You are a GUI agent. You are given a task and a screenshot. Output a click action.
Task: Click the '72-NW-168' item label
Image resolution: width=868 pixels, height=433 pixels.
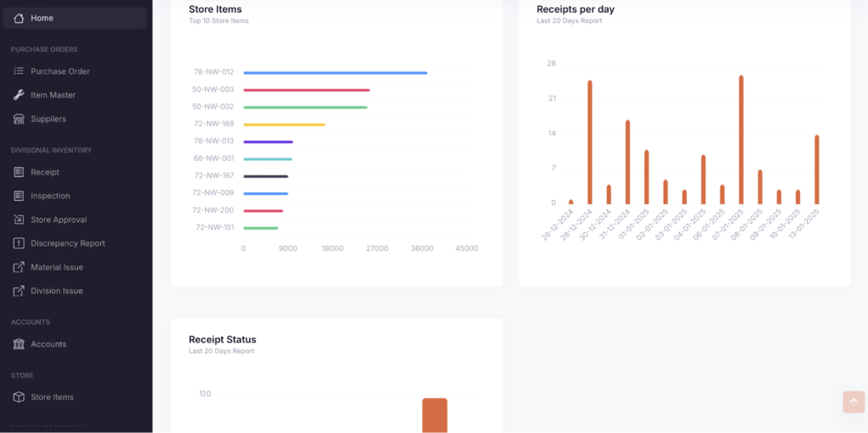pyautogui.click(x=214, y=124)
